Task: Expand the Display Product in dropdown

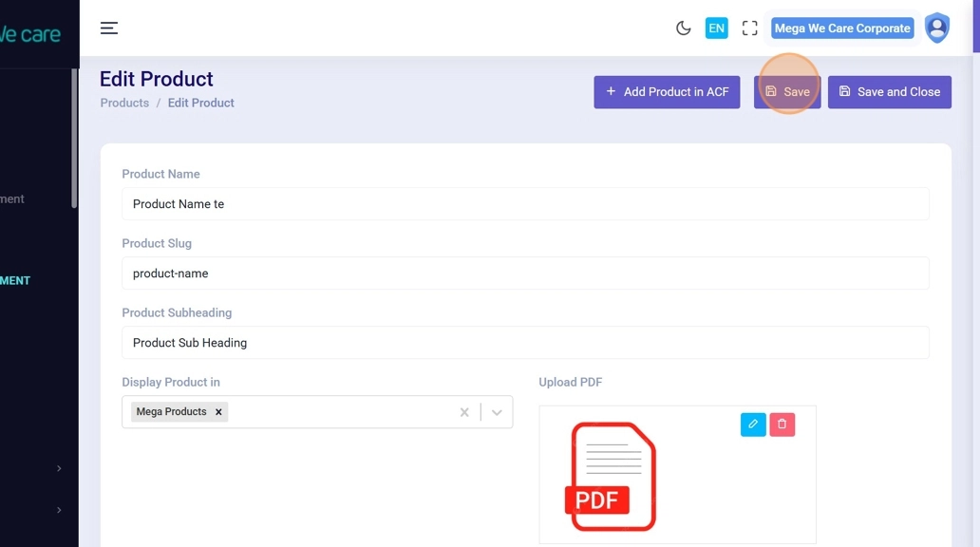Action: point(497,412)
